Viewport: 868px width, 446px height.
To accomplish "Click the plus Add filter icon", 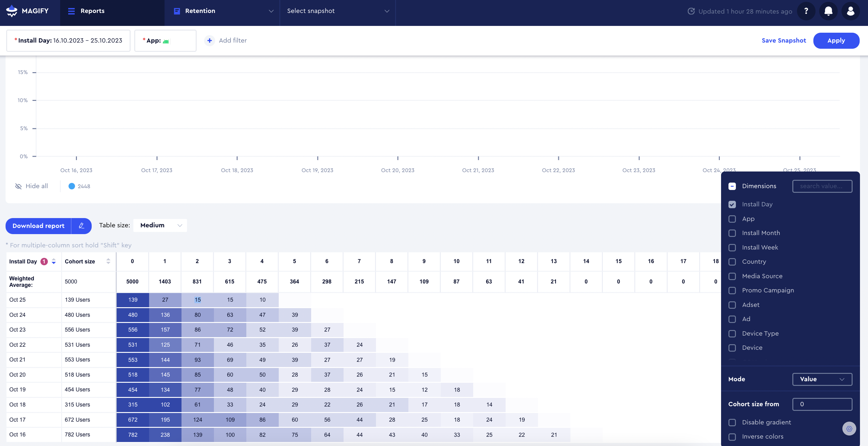I will pos(210,40).
